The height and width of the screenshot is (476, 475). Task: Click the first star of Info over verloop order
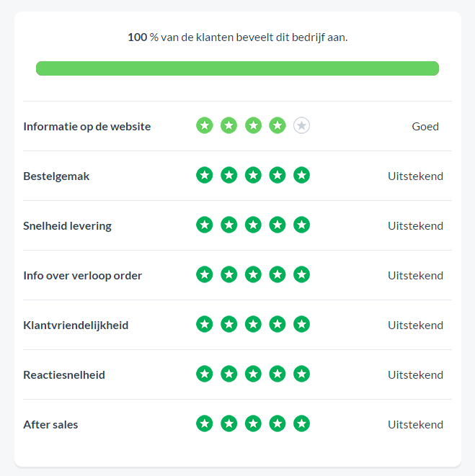pyautogui.click(x=205, y=274)
